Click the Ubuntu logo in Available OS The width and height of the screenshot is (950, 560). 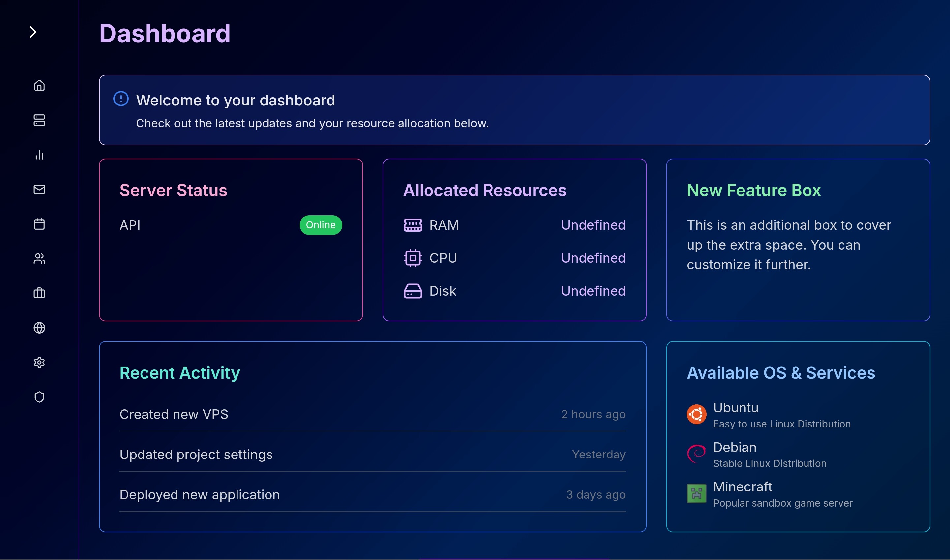697,414
